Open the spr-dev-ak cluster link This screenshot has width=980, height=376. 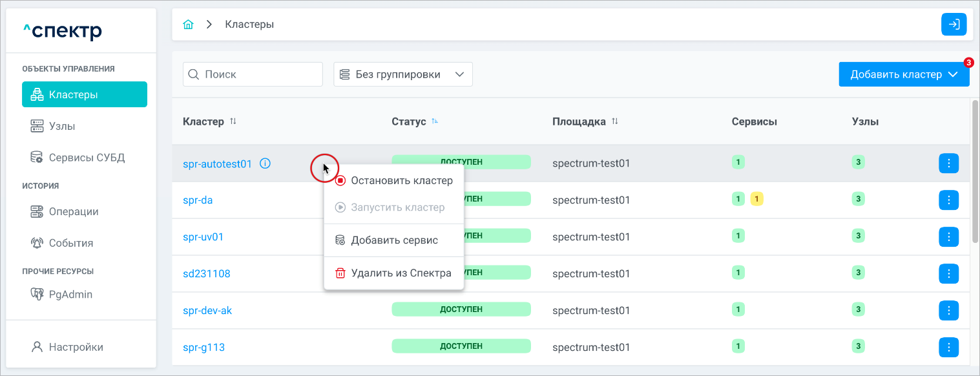pos(207,311)
